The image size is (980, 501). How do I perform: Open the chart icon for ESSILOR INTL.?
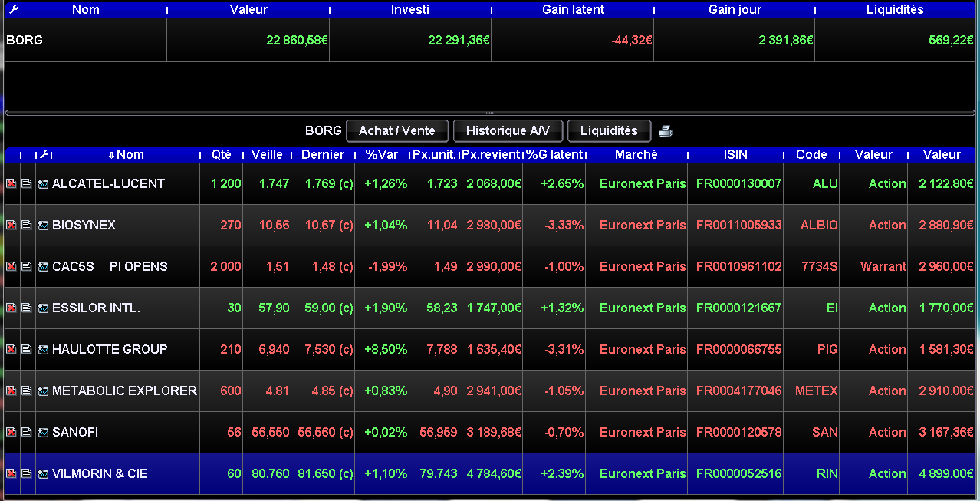(x=42, y=308)
